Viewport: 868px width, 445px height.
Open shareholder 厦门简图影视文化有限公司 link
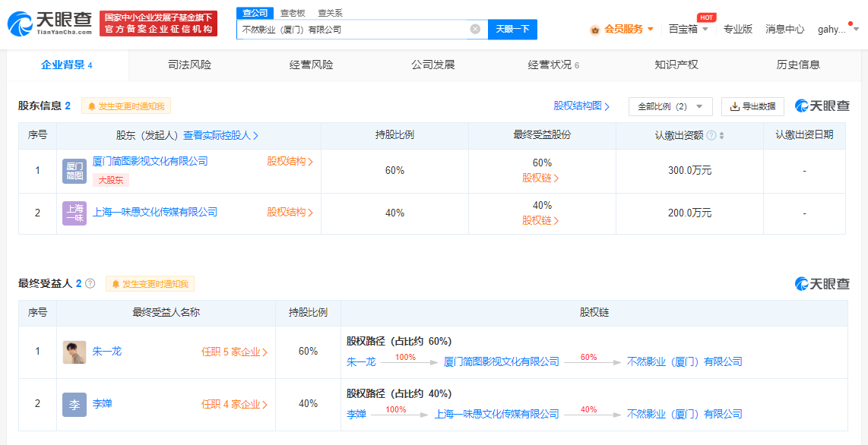pos(150,162)
